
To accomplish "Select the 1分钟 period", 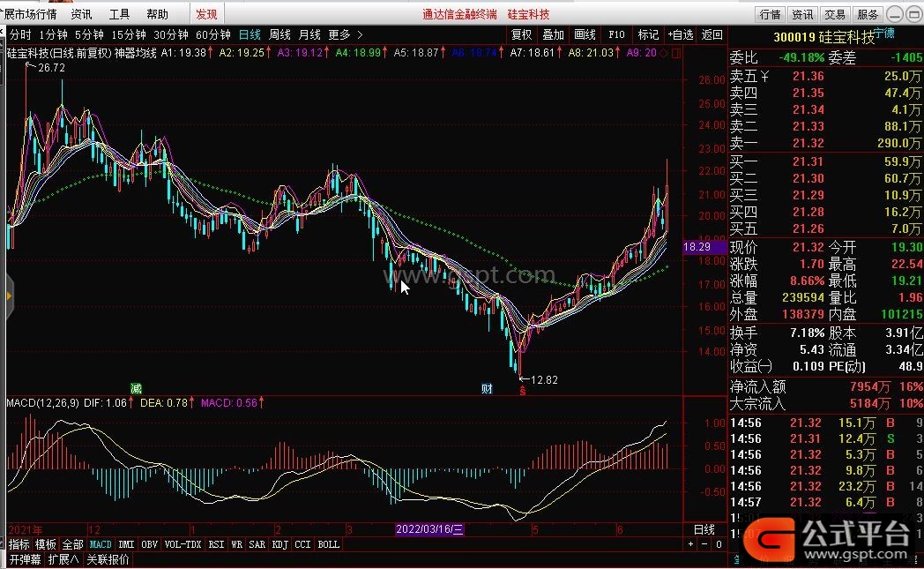I will (53, 34).
